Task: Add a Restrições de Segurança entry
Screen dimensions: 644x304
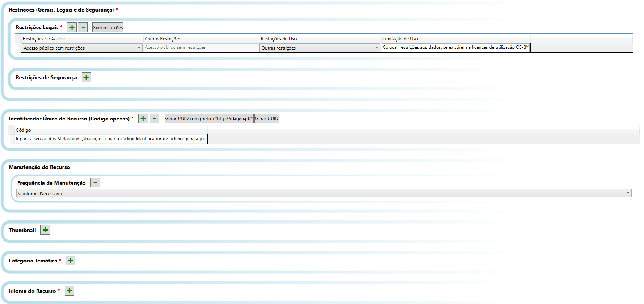Action: [x=86, y=77]
